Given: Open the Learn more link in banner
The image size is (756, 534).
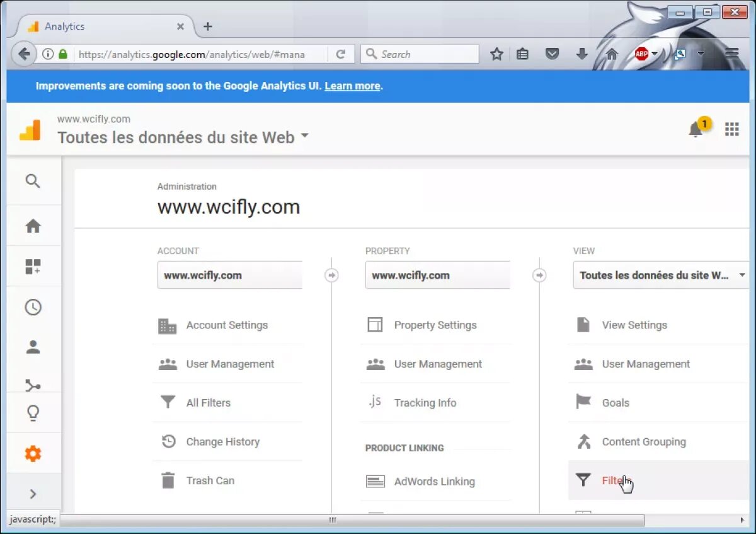Looking at the screenshot, I should (x=352, y=86).
